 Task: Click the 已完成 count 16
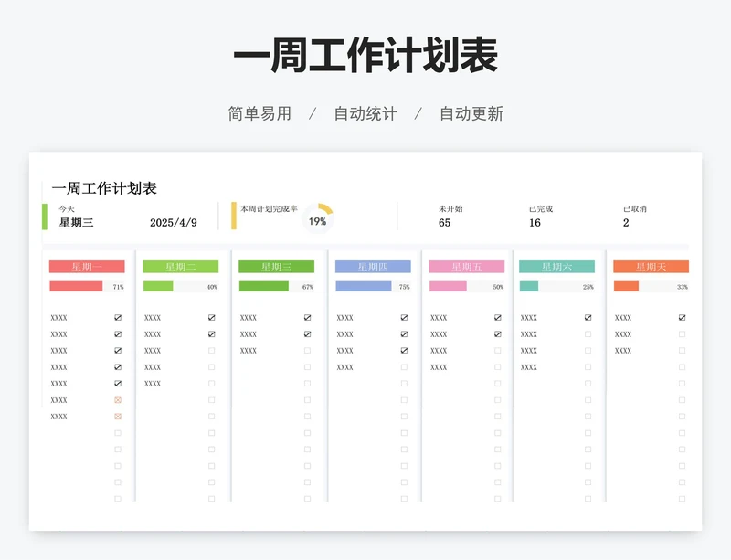[535, 222]
